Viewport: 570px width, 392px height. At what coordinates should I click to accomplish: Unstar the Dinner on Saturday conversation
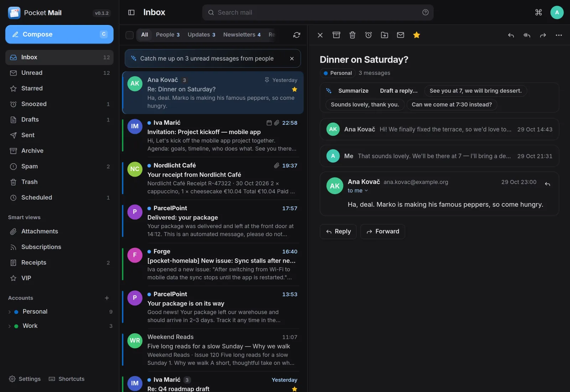(x=416, y=35)
